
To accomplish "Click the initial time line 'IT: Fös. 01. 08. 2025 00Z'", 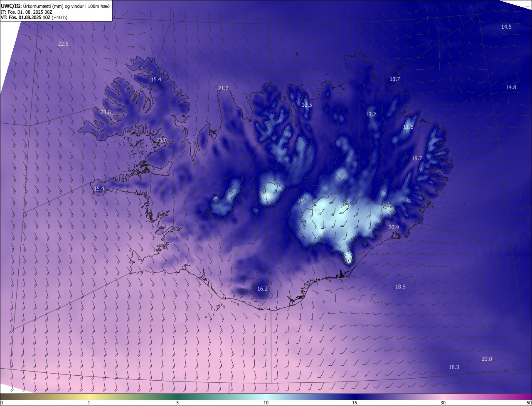I will (26, 12).
